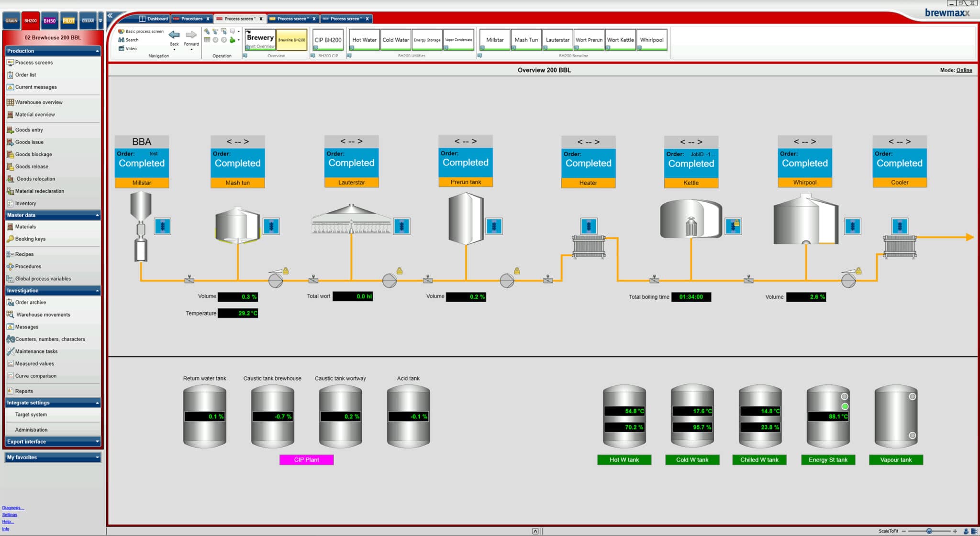The width and height of the screenshot is (980, 536).
Task: Open Materials under Master data
Action: tap(25, 226)
